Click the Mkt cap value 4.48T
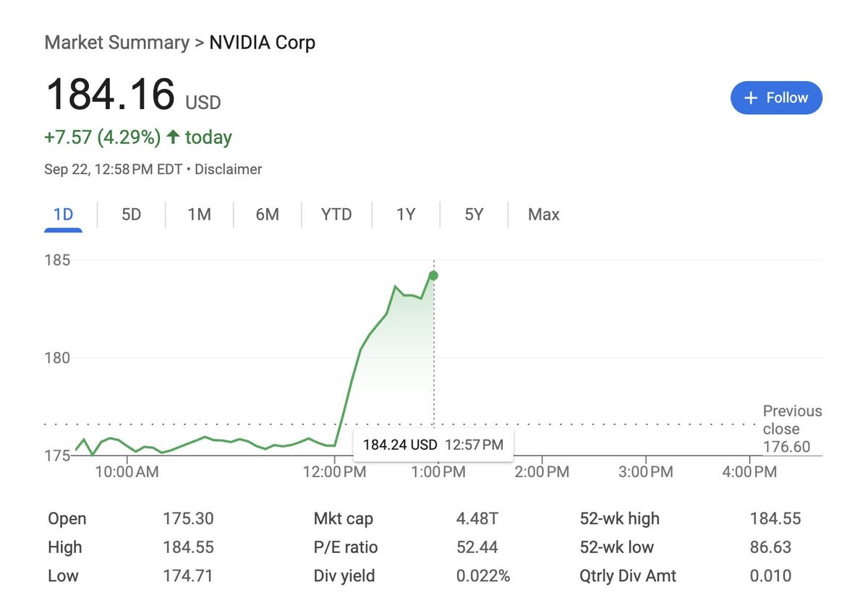Screen dimensions: 868x600 [x=477, y=518]
